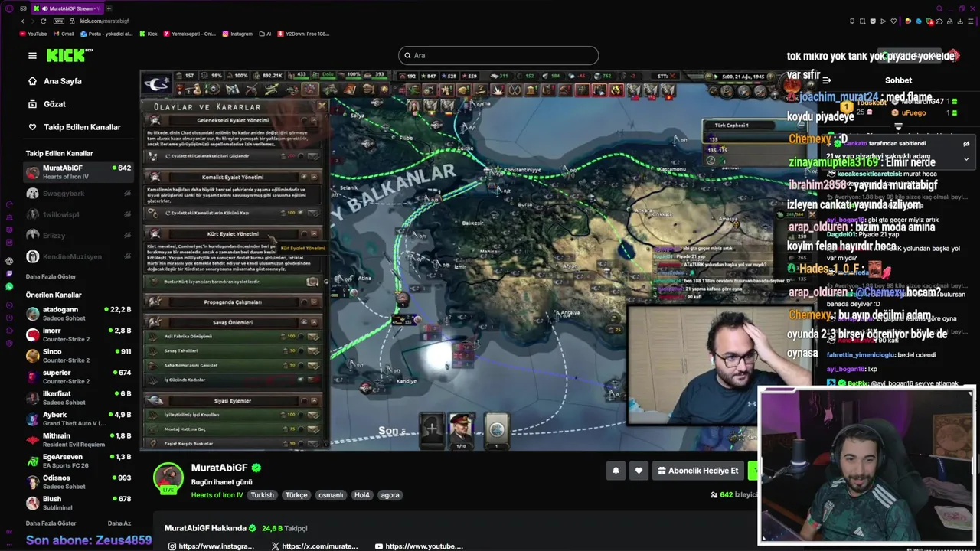Open 1willowisp1 offline channel
This screenshot has width=980, height=551.
[78, 215]
